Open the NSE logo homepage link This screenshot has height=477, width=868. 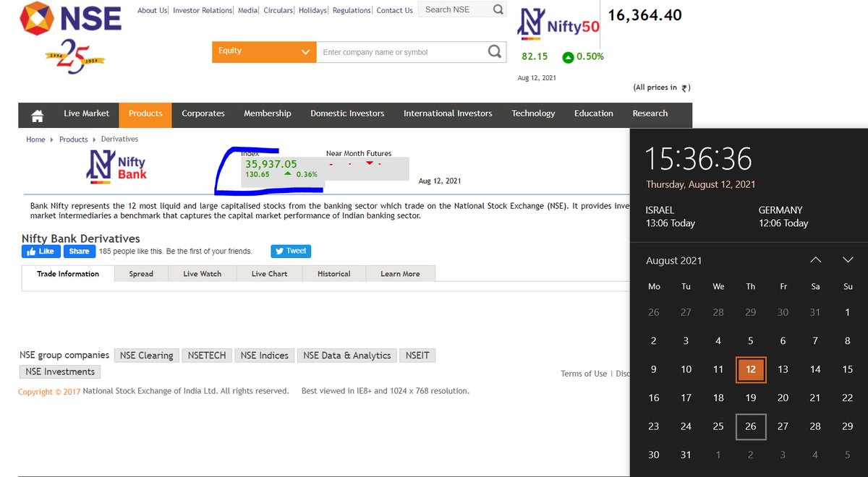pos(70,18)
